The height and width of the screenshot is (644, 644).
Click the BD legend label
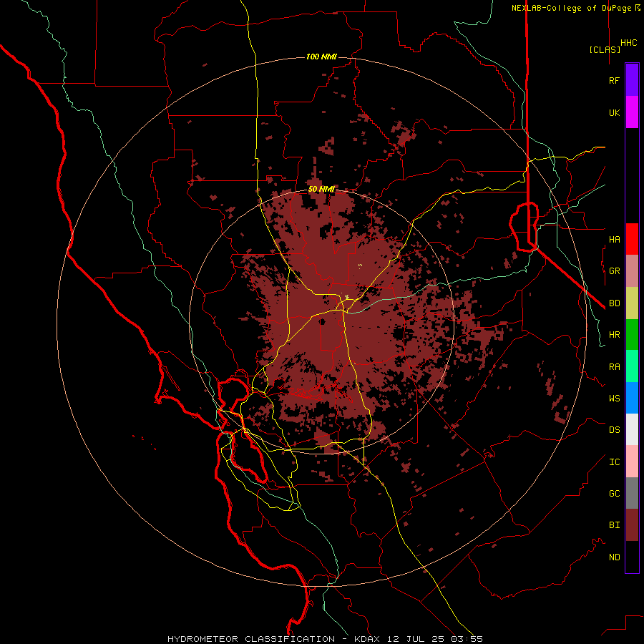tap(614, 303)
